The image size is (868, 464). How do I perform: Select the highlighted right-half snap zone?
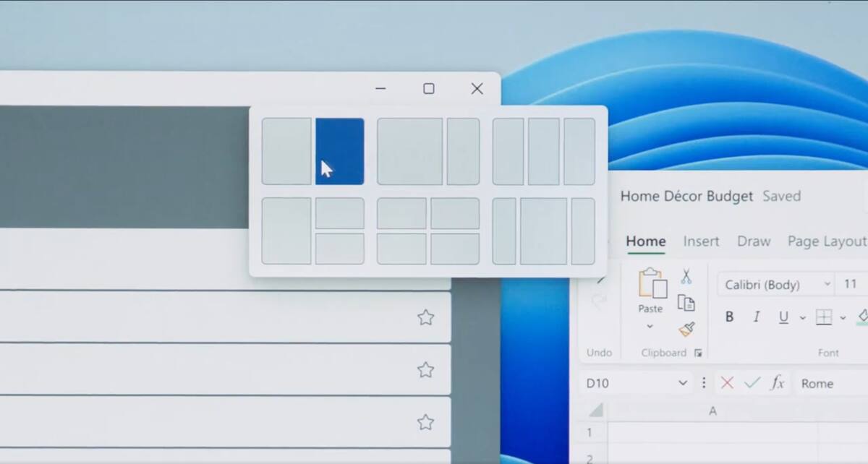(340, 152)
